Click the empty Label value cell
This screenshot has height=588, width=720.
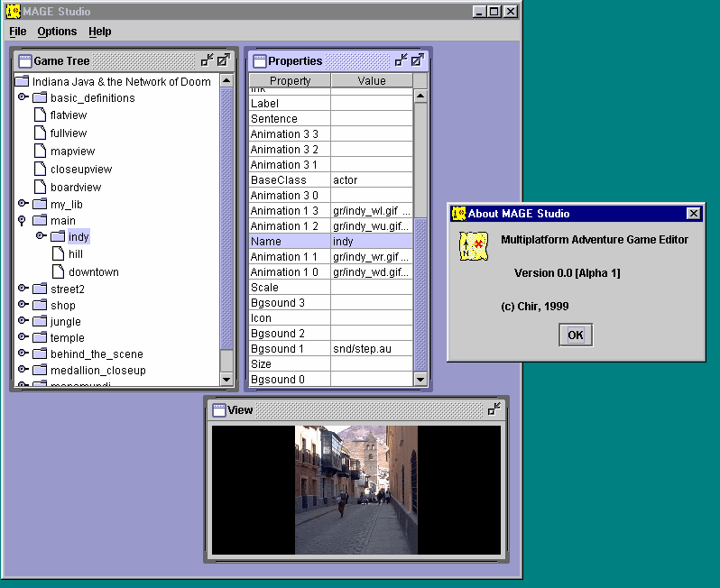pos(372,104)
